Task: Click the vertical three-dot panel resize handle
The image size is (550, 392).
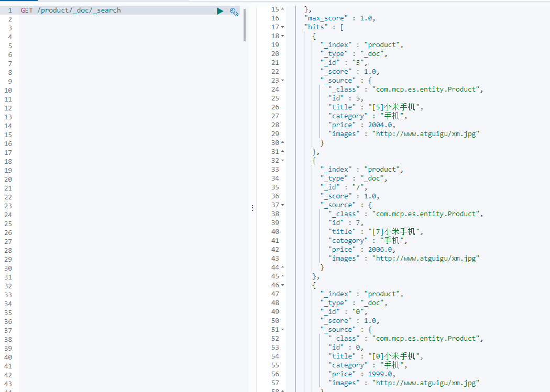Action: click(x=253, y=208)
